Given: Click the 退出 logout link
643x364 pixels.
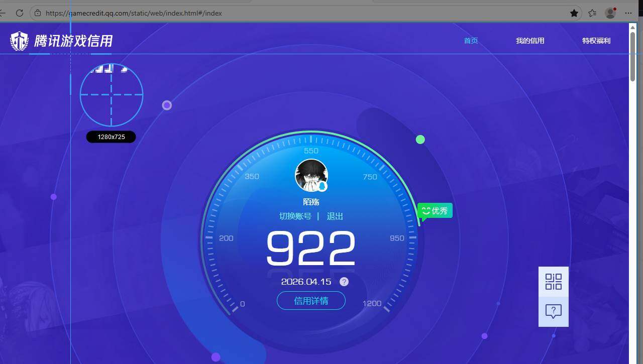Looking at the screenshot, I should point(335,216).
